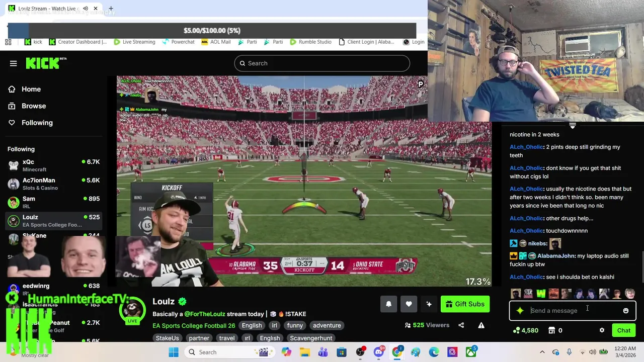The image size is (644, 362).
Task: Select the funny tag
Action: point(295,325)
